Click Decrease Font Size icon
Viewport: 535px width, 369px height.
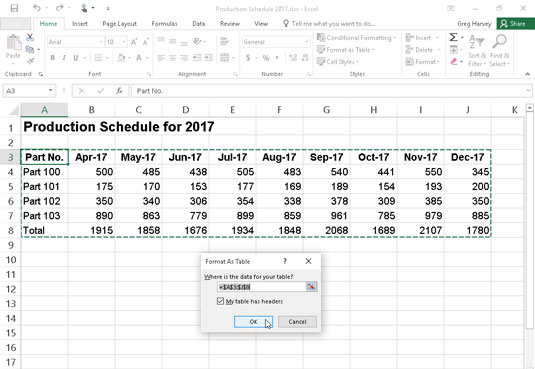point(146,42)
